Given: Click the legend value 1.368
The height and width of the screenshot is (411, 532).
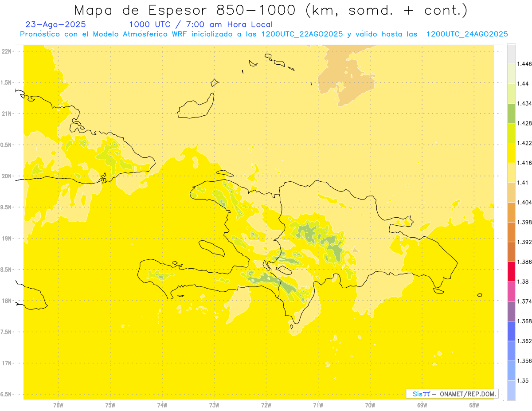Looking at the screenshot, I should coord(524,321).
